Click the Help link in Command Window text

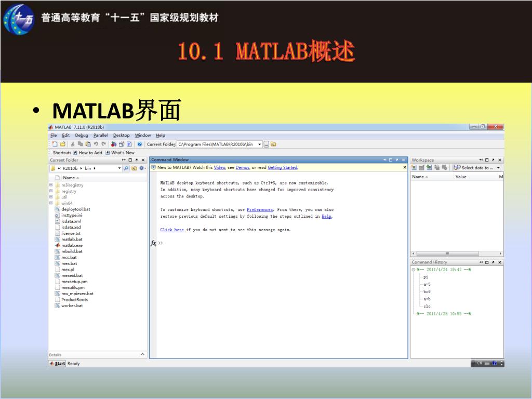coord(326,217)
